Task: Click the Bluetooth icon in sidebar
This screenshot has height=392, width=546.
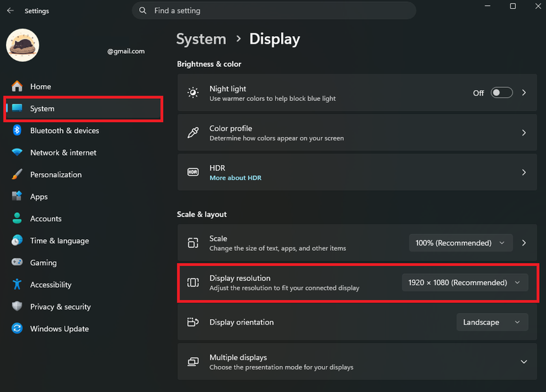Action: pyautogui.click(x=16, y=130)
